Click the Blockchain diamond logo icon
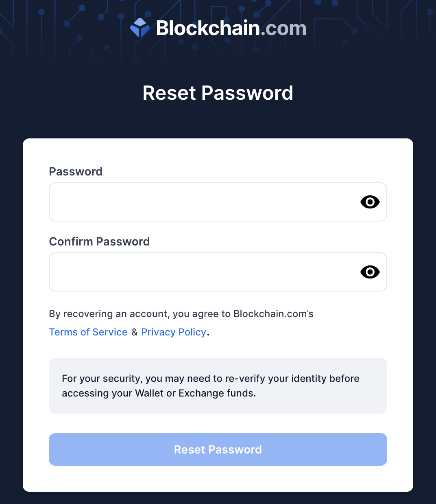The image size is (436, 504). click(140, 28)
